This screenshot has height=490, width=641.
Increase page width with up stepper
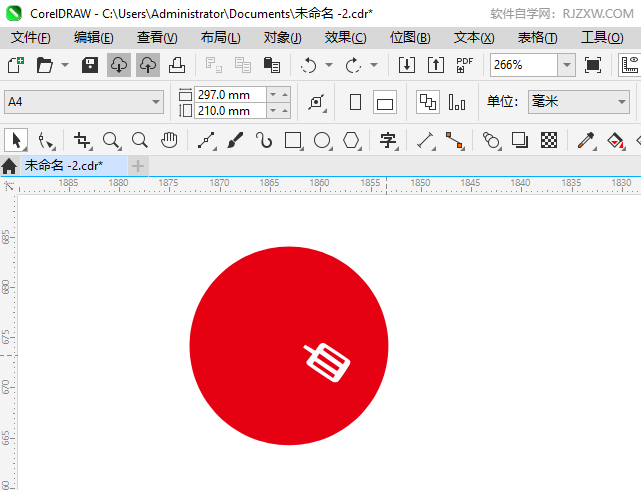[x=285, y=94]
